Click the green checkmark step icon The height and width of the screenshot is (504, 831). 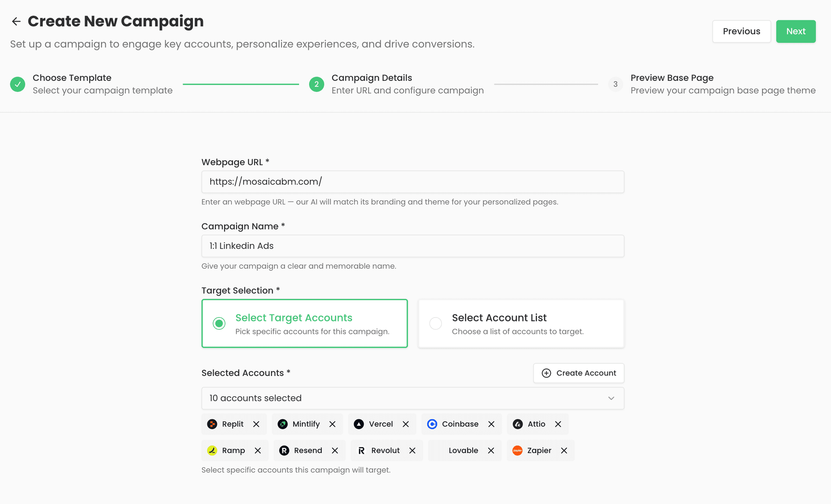pyautogui.click(x=18, y=84)
